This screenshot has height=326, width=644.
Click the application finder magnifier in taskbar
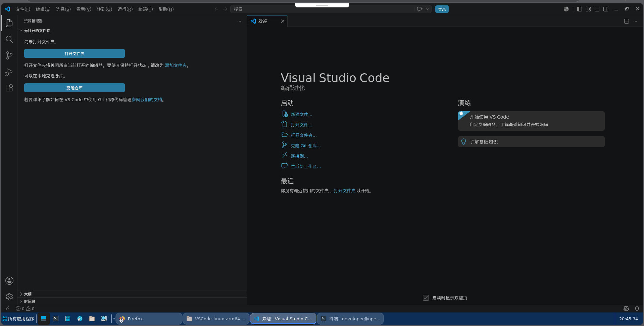pos(104,319)
